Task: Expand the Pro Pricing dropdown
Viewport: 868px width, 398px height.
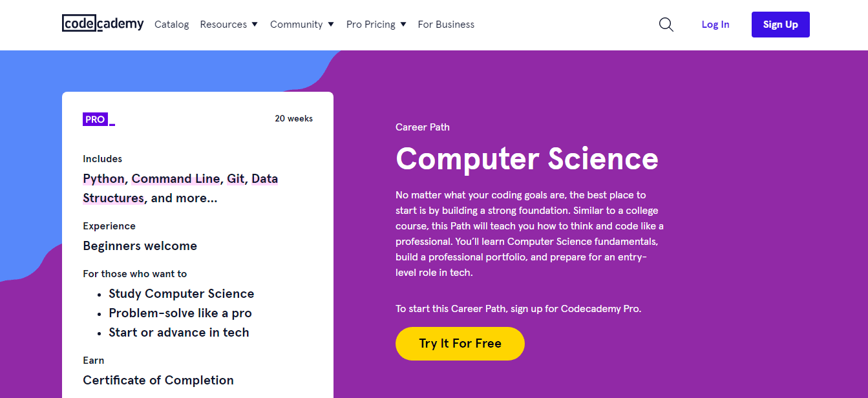Action: (376, 24)
